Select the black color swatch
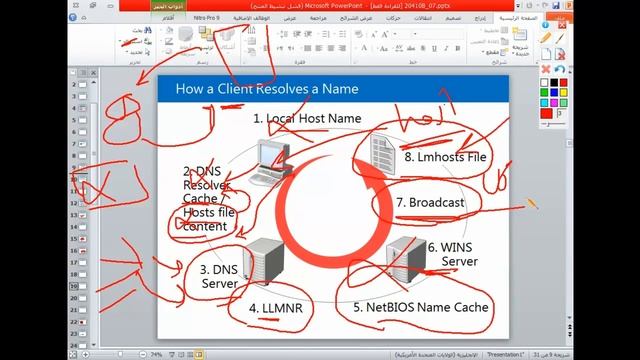The width and height of the screenshot is (640, 360). [x=554, y=82]
